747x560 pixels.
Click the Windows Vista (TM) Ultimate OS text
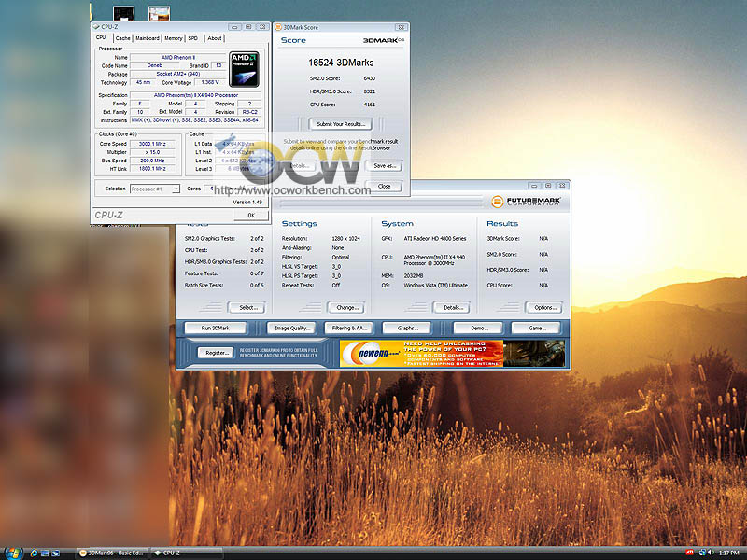click(435, 286)
